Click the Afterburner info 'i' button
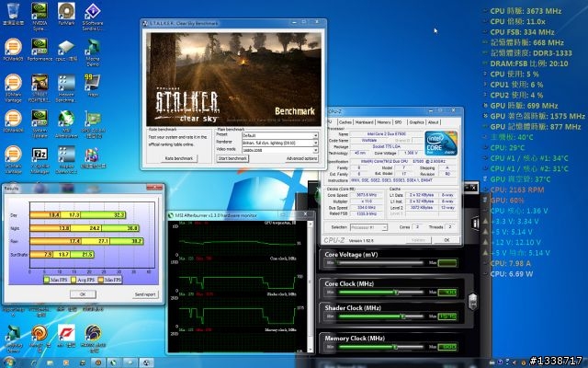The height and width of the screenshot is (368, 588). point(476,223)
